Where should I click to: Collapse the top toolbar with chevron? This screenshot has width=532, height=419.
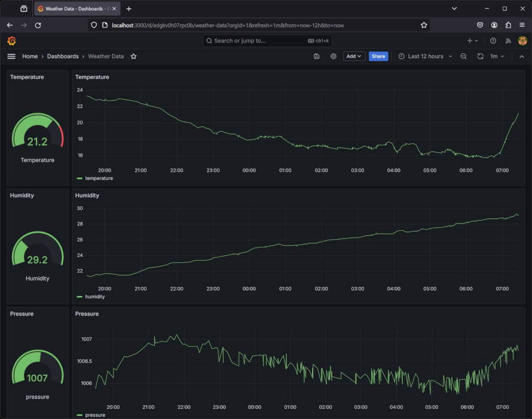(x=522, y=57)
